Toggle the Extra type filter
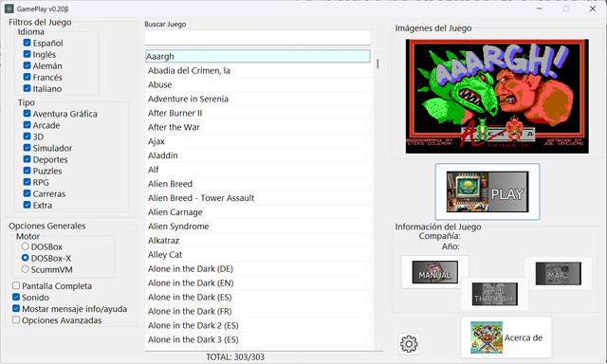Viewport: 607px width, 364px height. pos(27,205)
